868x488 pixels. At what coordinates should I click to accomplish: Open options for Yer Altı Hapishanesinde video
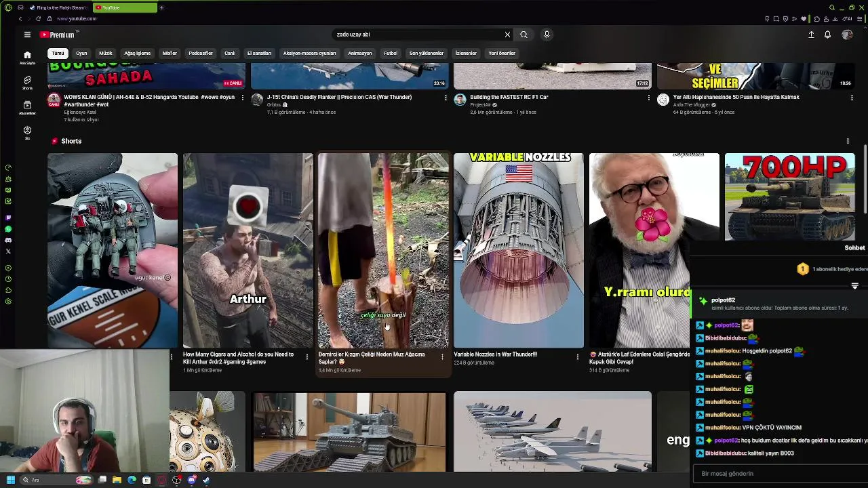(x=852, y=98)
